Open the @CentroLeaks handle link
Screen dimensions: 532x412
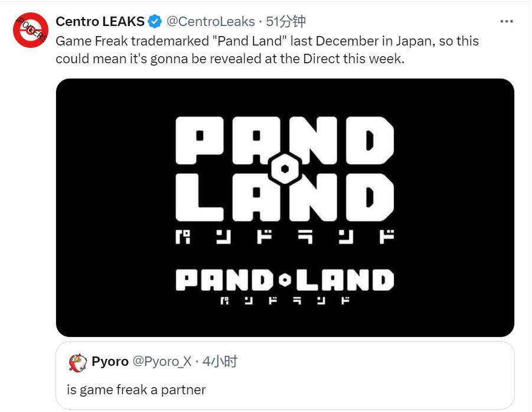210,22
